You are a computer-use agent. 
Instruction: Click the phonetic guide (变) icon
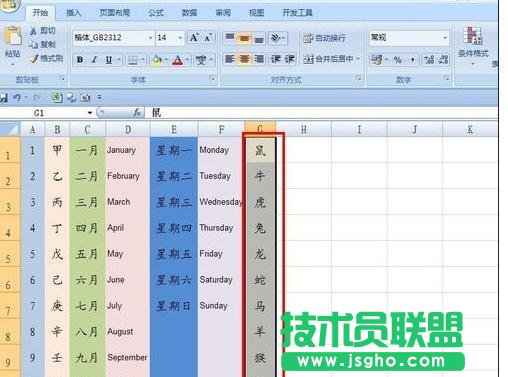(201, 60)
